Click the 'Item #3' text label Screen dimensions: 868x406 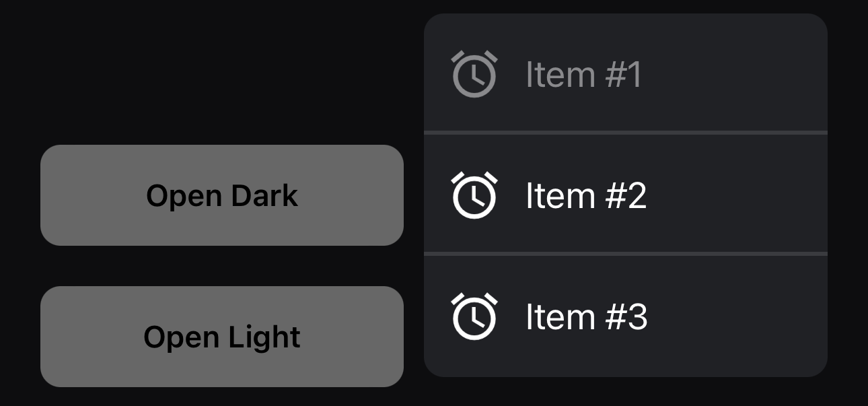586,316
